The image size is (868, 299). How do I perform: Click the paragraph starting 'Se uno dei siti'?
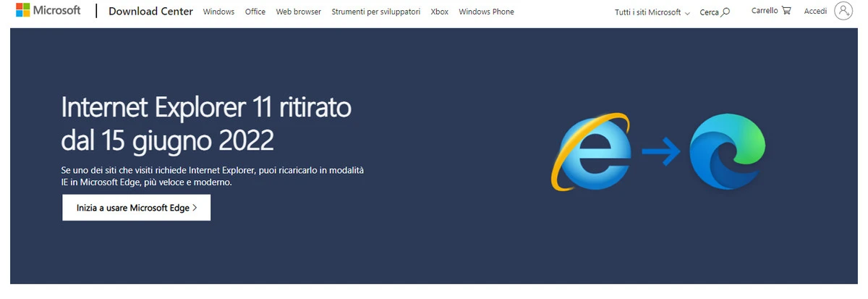[x=213, y=176]
